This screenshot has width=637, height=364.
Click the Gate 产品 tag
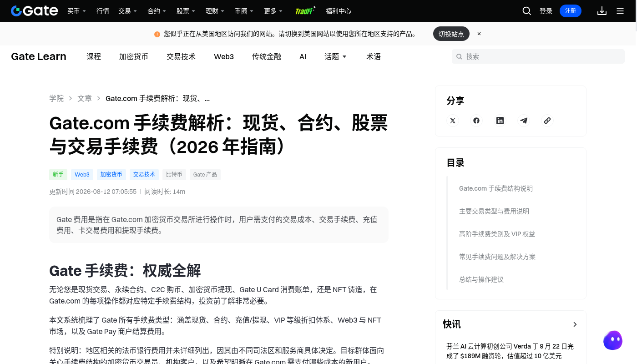click(205, 174)
